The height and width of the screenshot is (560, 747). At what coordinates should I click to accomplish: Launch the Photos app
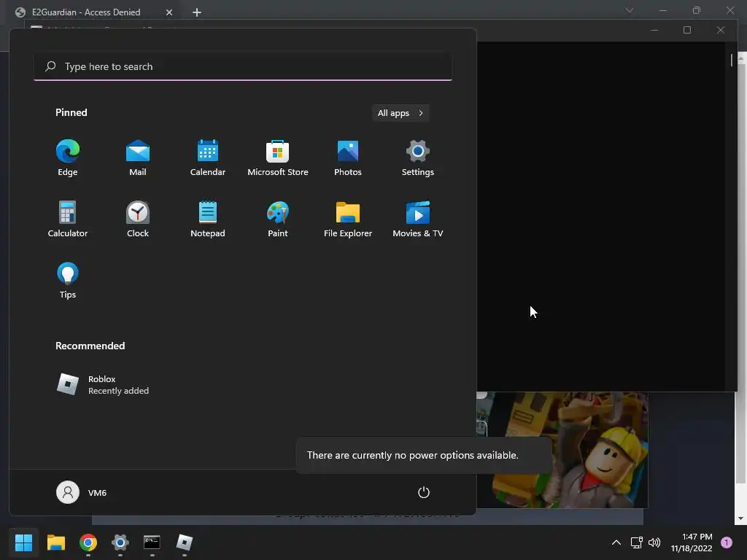tap(348, 158)
